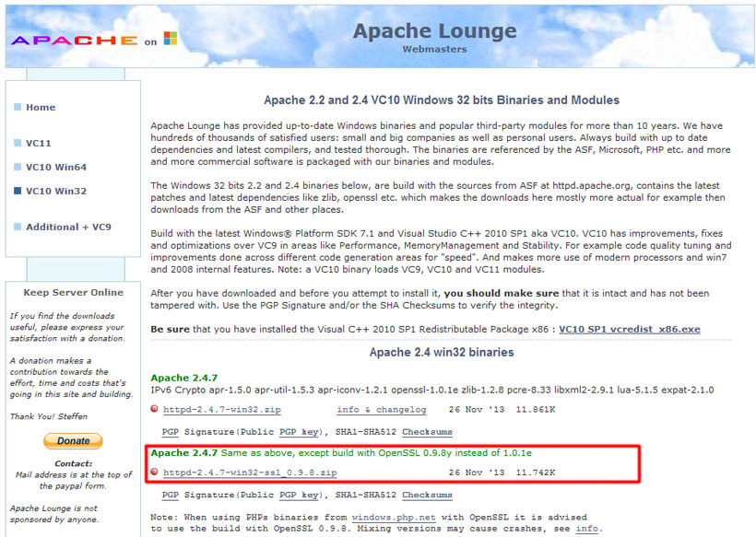Click the Keep Server Online heading
This screenshot has height=537, width=756.
pos(73,292)
